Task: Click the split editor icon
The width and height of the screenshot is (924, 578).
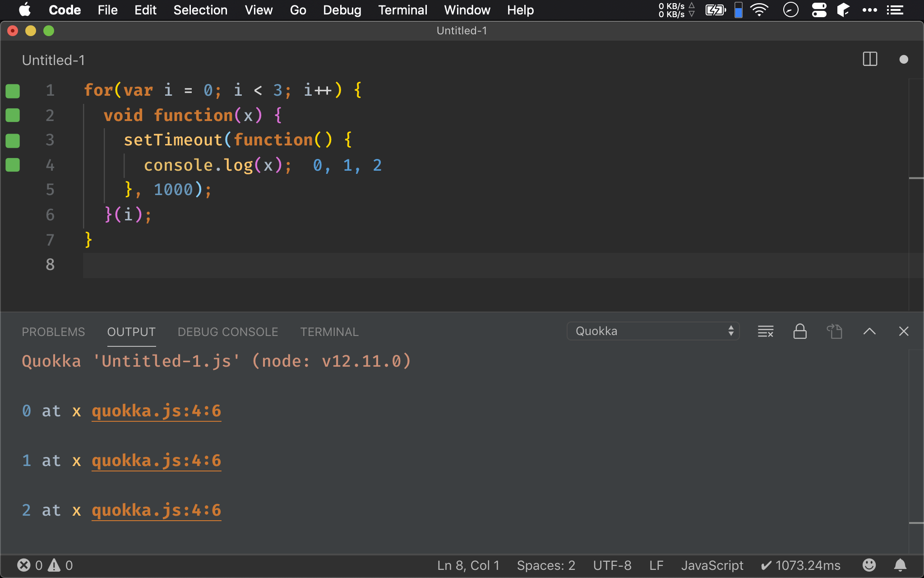Action: coord(869,60)
